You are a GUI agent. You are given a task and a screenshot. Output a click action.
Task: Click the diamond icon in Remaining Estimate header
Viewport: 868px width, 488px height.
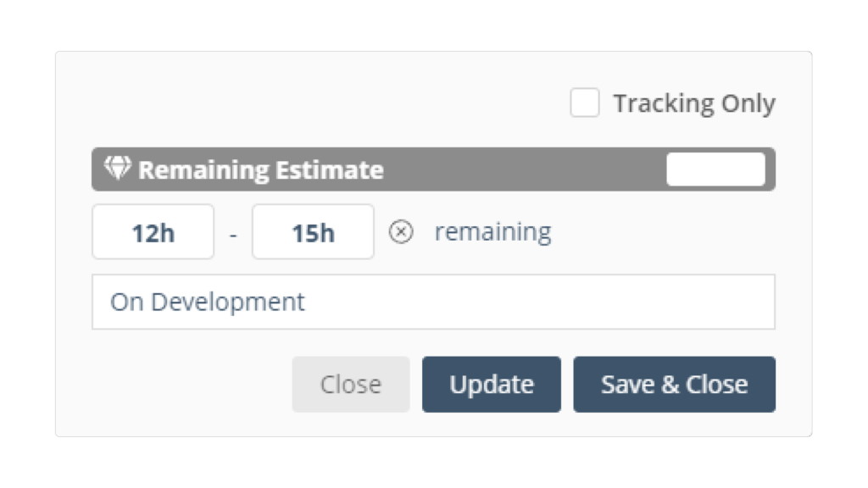117,168
